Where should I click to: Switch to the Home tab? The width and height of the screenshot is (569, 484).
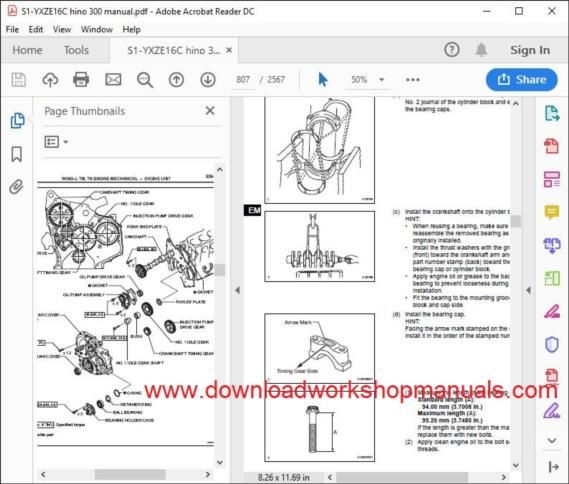click(x=27, y=50)
